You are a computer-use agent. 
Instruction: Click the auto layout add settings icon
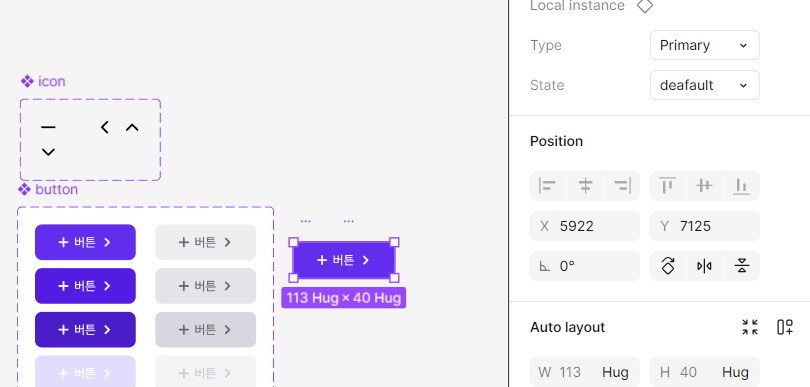coord(785,327)
